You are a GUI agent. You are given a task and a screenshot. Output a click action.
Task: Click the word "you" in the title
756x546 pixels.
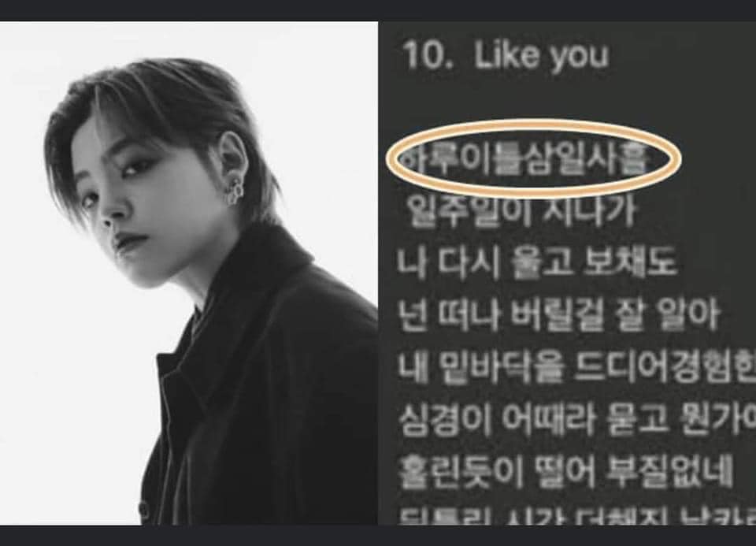click(x=580, y=57)
